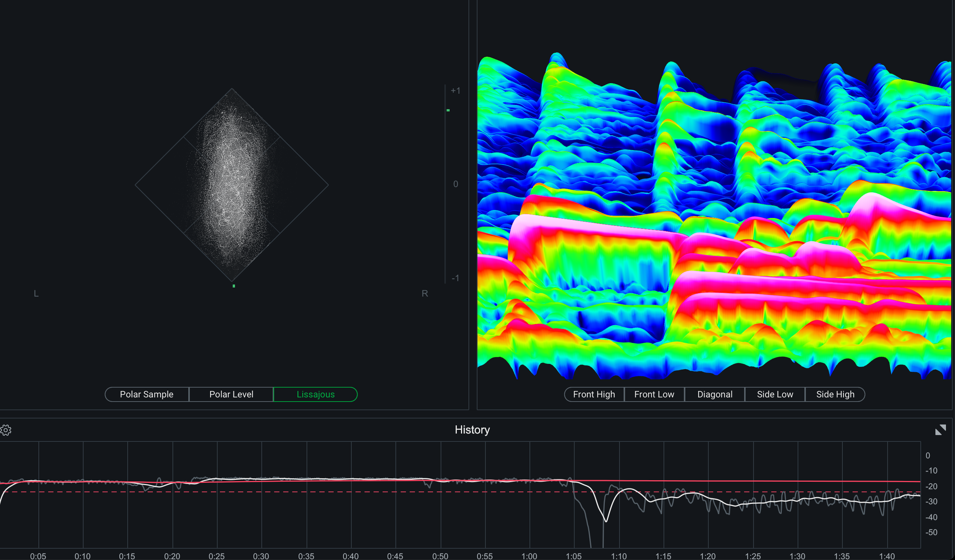This screenshot has height=560, width=955.
Task: Click inside the Lissajous diamond display
Action: click(x=232, y=185)
